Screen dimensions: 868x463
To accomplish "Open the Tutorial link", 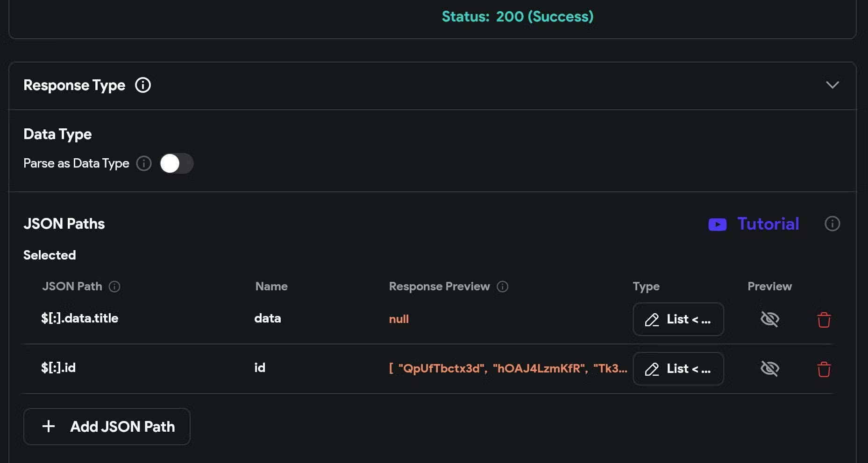I will (768, 224).
